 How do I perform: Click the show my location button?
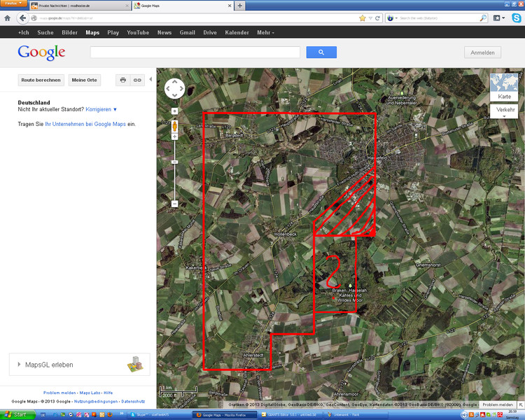(x=174, y=111)
